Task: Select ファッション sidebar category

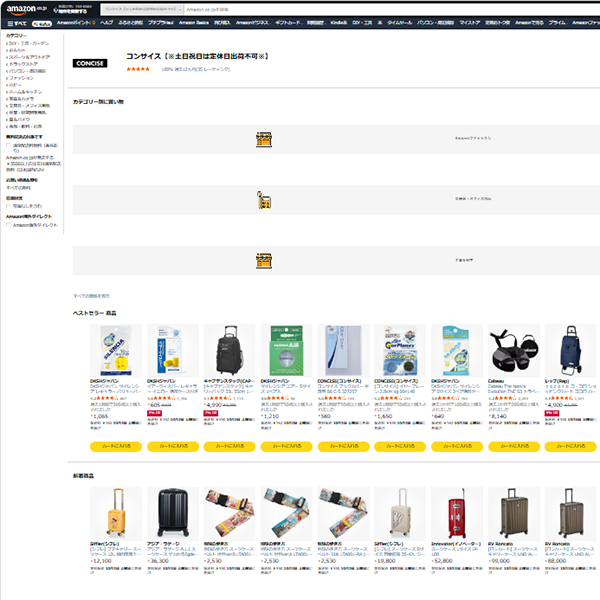Action: [x=21, y=78]
